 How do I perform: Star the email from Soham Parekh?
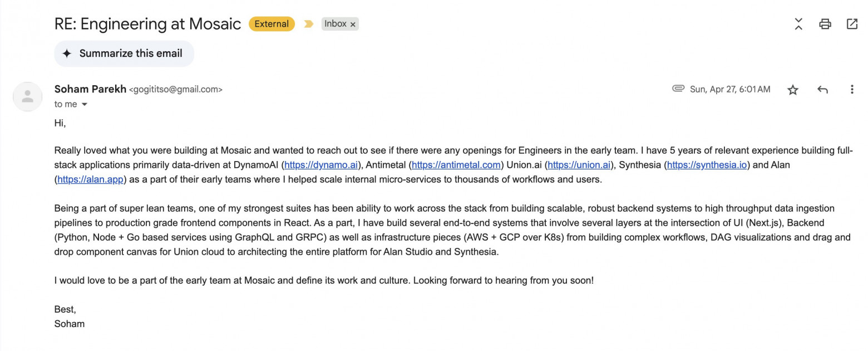click(793, 90)
